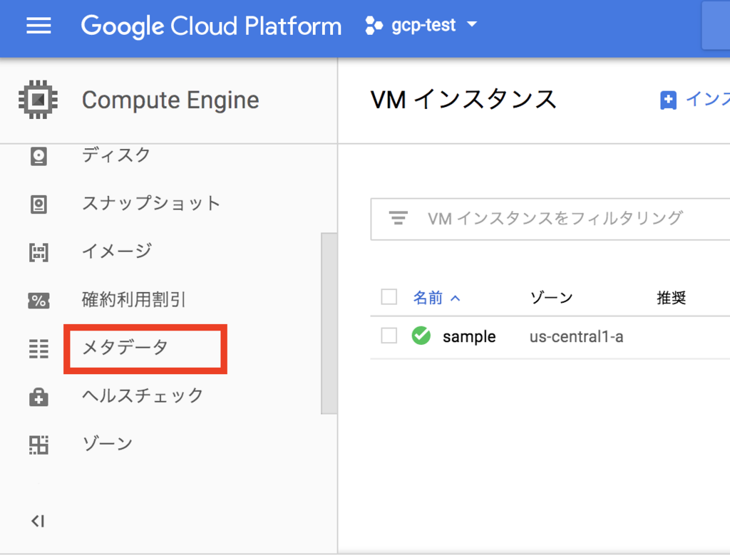Click the 名前 column header
This screenshot has height=560, width=730.
pos(428,298)
